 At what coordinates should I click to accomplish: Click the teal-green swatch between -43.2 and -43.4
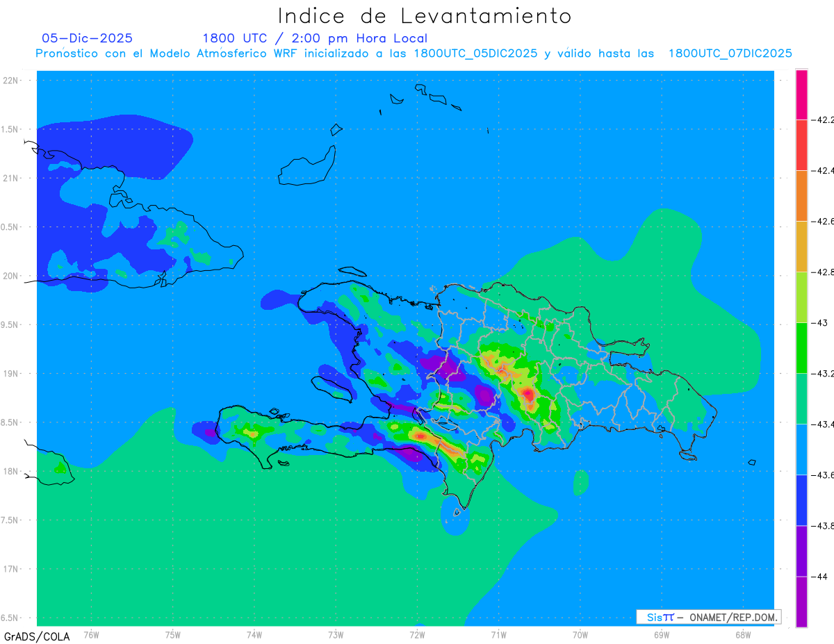point(801,399)
